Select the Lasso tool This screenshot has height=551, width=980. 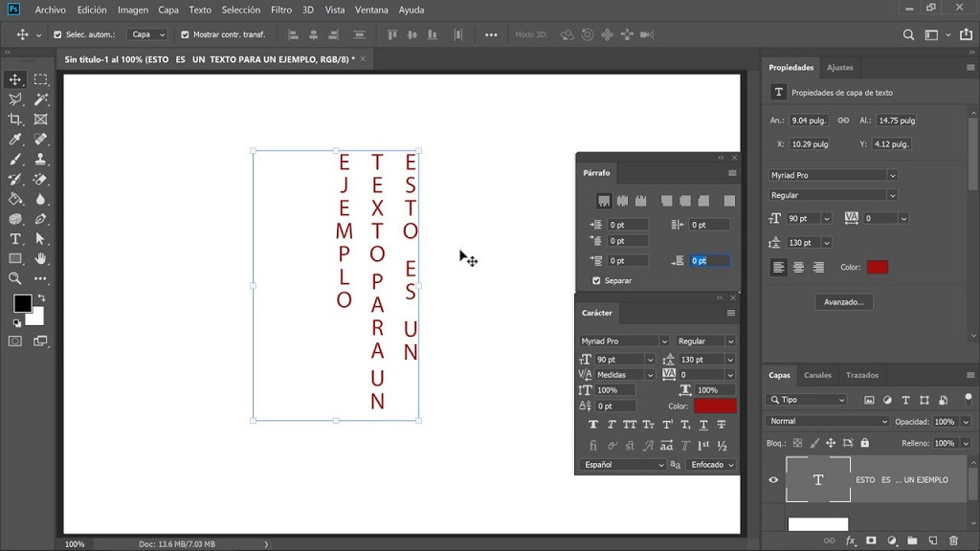click(14, 99)
